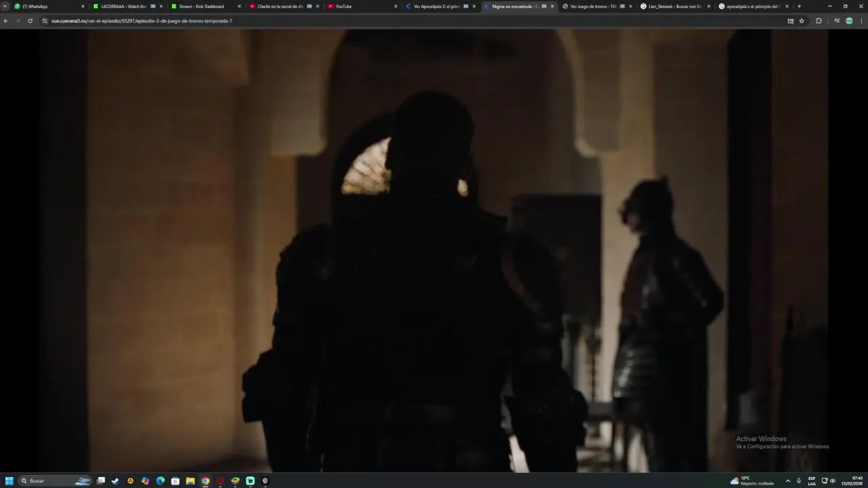Close the YouTube tab
868x488 pixels.
[x=395, y=6]
